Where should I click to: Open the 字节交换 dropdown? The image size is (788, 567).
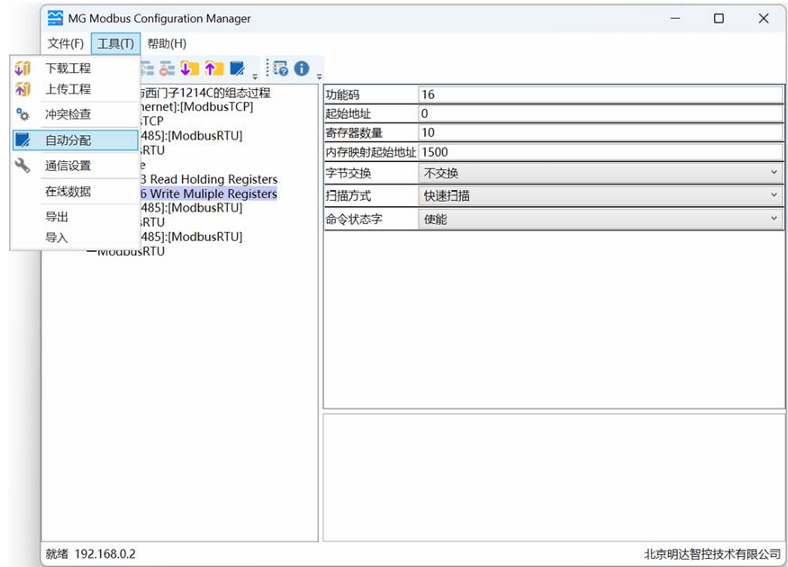[x=600, y=173]
